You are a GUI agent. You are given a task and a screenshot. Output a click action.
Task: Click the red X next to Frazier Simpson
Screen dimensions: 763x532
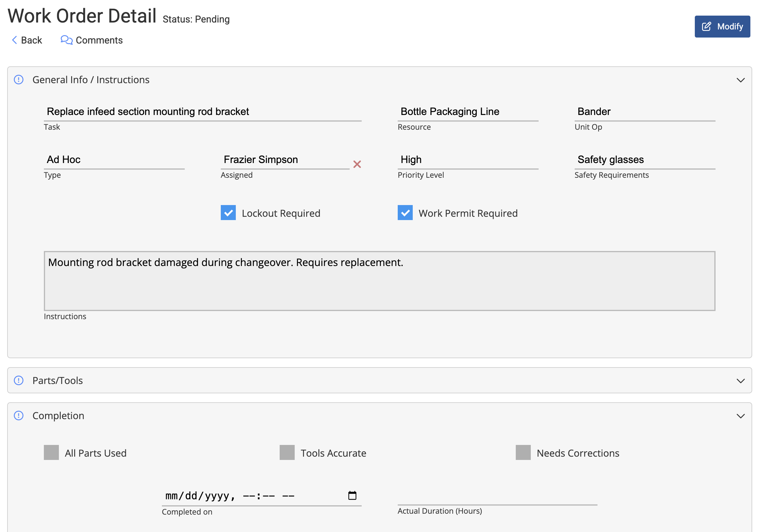[357, 164]
